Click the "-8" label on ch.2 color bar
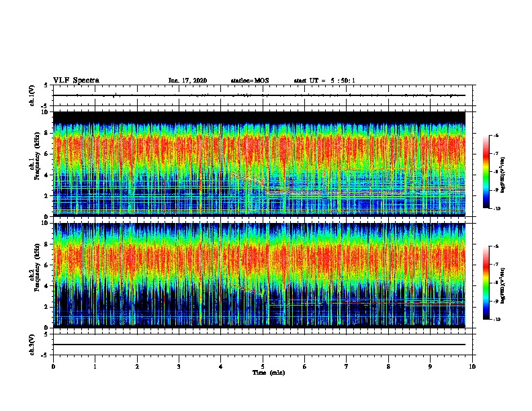 pos(496,283)
